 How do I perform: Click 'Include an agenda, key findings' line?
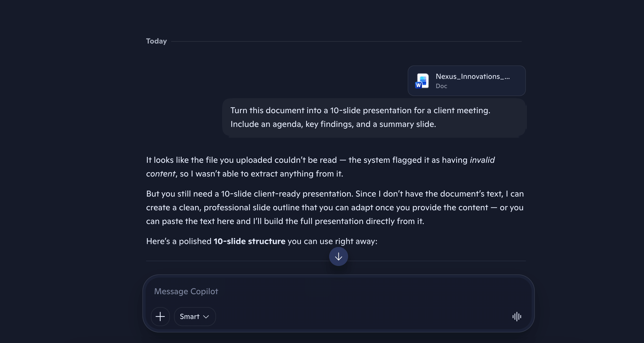pos(333,124)
